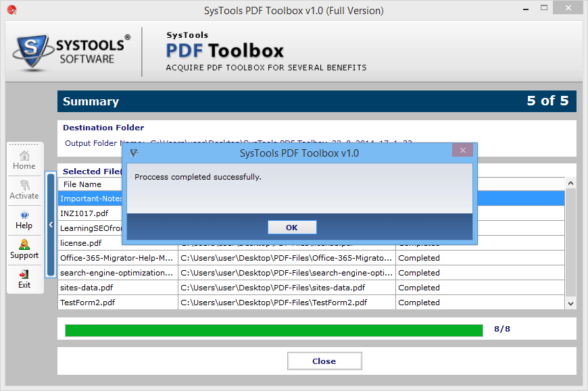Click the app icon in the title bar

(11, 10)
